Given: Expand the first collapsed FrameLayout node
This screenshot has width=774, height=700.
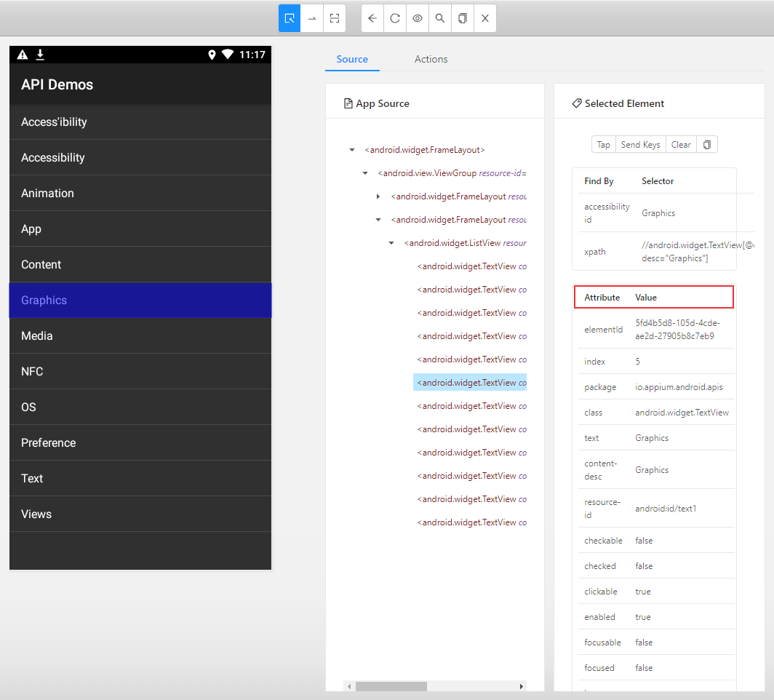Looking at the screenshot, I should [x=378, y=196].
